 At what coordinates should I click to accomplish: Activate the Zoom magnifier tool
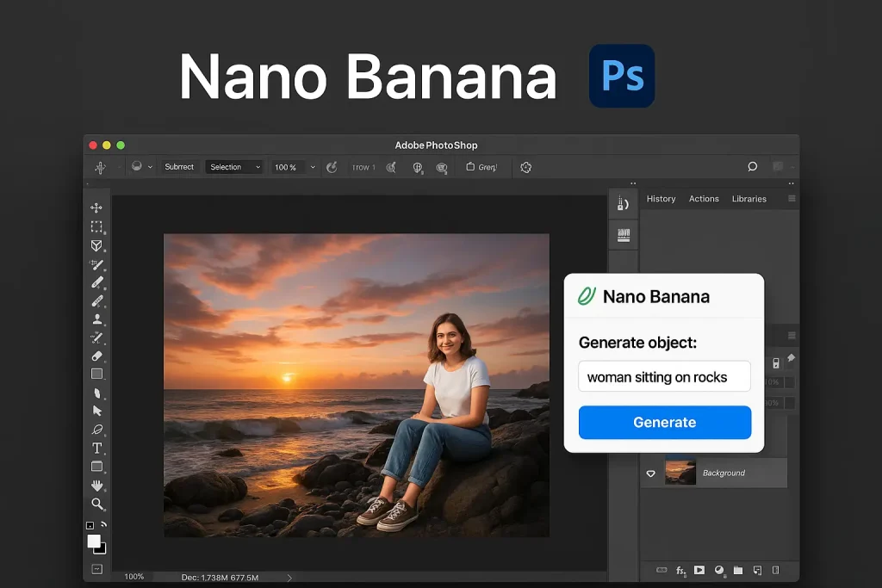pyautogui.click(x=96, y=504)
